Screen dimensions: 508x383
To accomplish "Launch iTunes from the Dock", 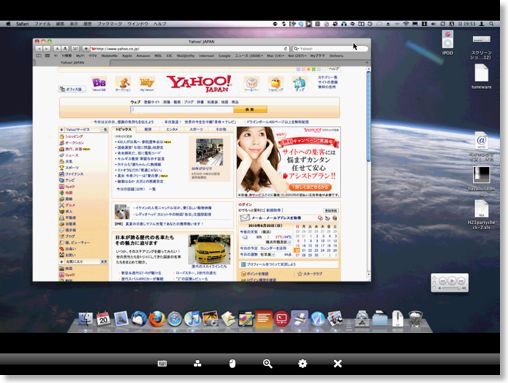I will (192, 319).
